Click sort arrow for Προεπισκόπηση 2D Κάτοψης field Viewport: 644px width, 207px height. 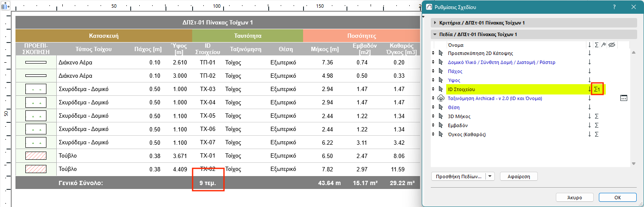pos(589,53)
